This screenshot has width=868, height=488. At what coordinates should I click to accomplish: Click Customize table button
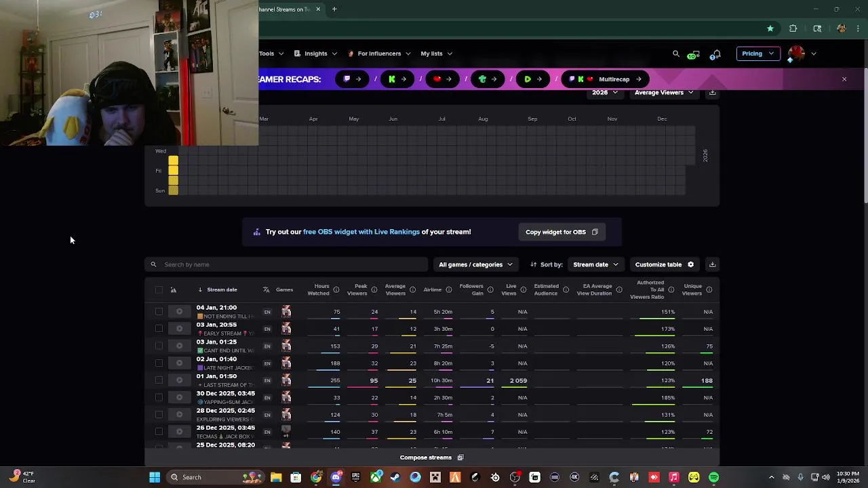pyautogui.click(x=665, y=264)
